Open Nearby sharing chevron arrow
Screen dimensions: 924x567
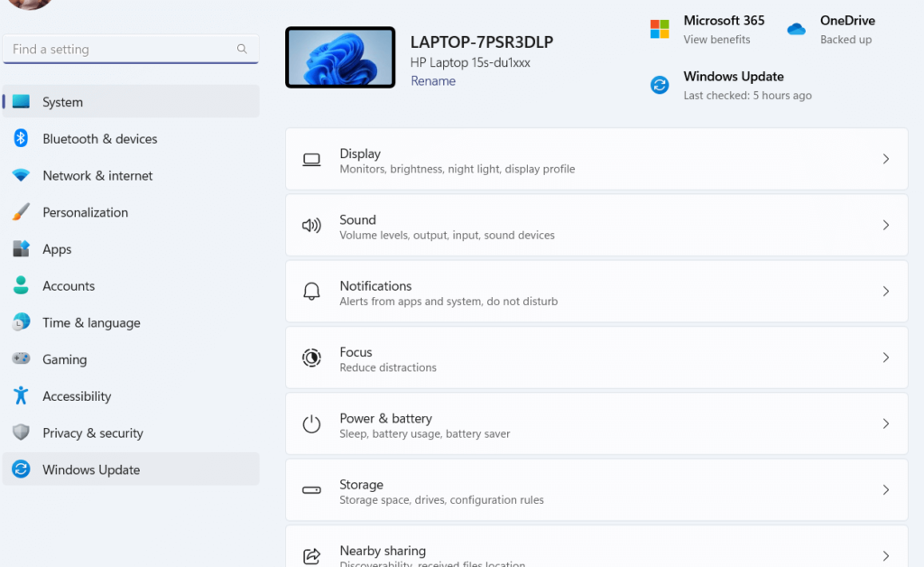click(x=886, y=556)
